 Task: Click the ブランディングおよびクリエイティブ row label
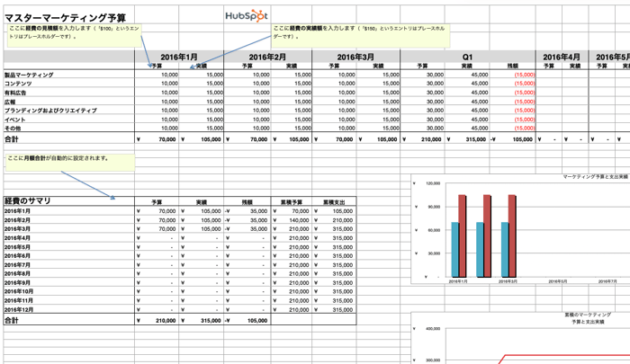[50, 111]
